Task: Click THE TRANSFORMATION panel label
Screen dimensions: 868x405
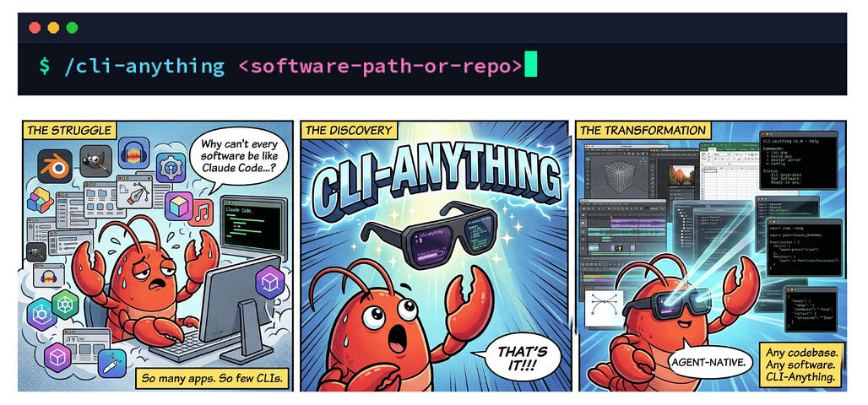Action: coord(644,131)
